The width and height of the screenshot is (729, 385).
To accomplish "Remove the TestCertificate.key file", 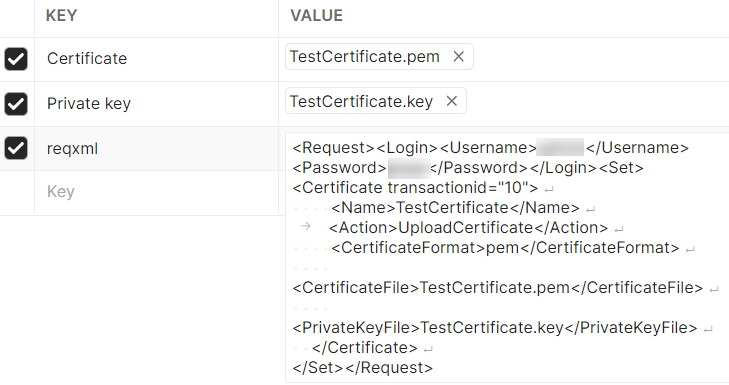I will [x=451, y=101].
